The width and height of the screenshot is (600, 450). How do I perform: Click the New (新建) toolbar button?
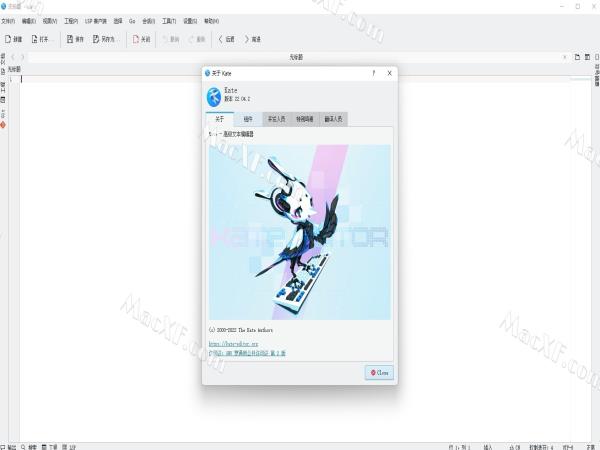[x=14, y=39]
